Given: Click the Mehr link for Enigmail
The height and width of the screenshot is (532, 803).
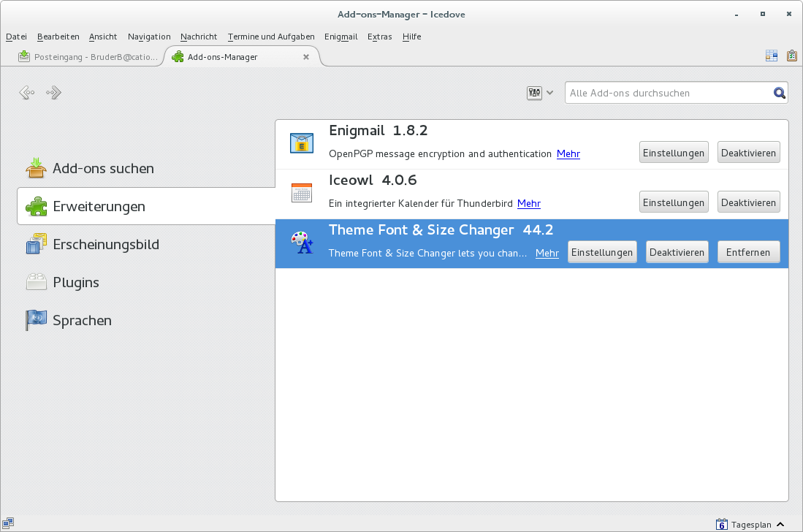Looking at the screenshot, I should pos(568,153).
